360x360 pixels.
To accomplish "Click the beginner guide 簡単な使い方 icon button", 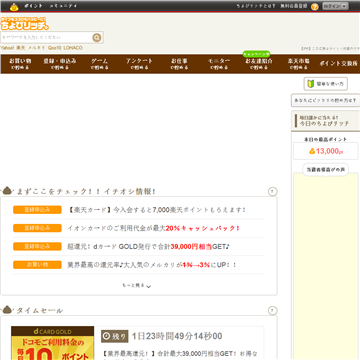I will point(325,84).
